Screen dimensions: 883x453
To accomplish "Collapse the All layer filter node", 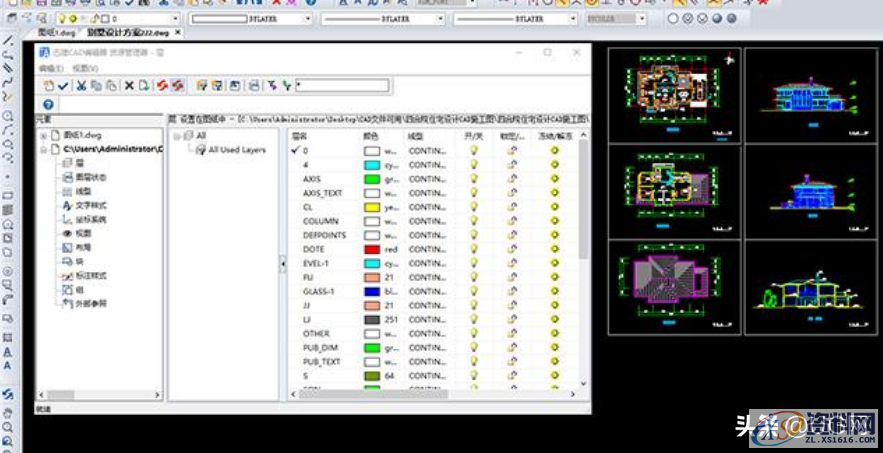I will pos(176,135).
